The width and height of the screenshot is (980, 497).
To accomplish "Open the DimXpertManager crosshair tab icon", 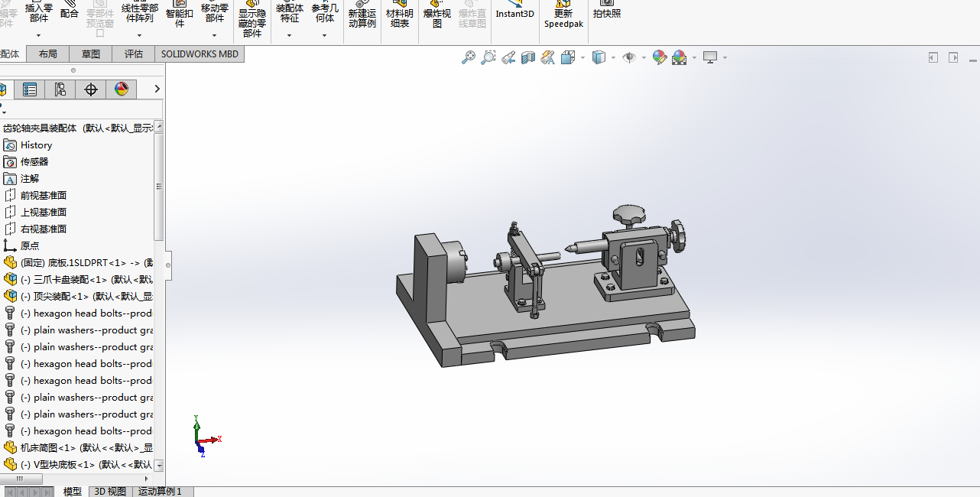I will (x=91, y=89).
